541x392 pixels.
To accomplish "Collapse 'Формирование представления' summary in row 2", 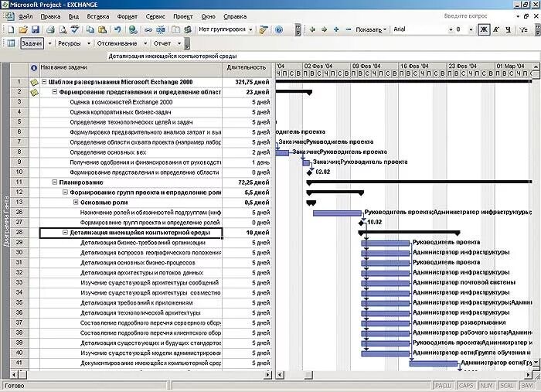I will 55,92.
